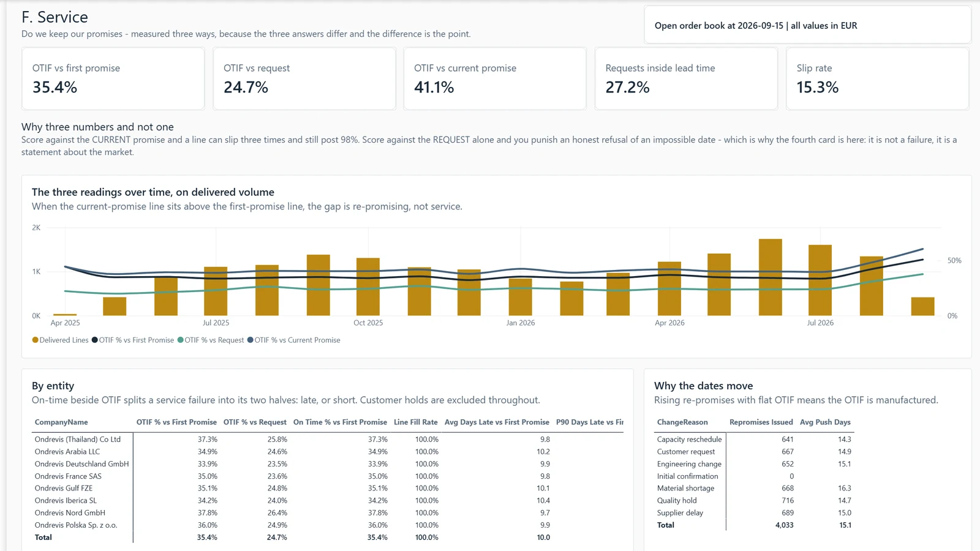The image size is (980, 551).
Task: Click the 4,033 total repromises value
Action: coord(784,525)
